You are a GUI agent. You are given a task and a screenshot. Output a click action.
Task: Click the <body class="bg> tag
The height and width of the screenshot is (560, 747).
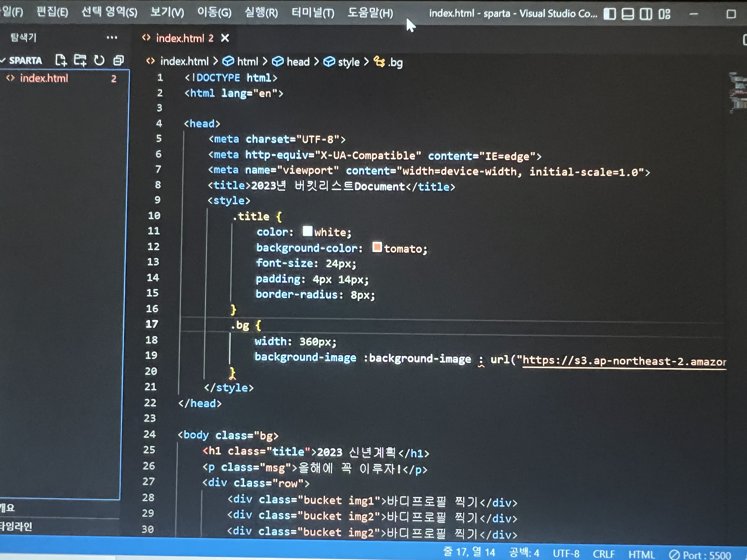228,435
